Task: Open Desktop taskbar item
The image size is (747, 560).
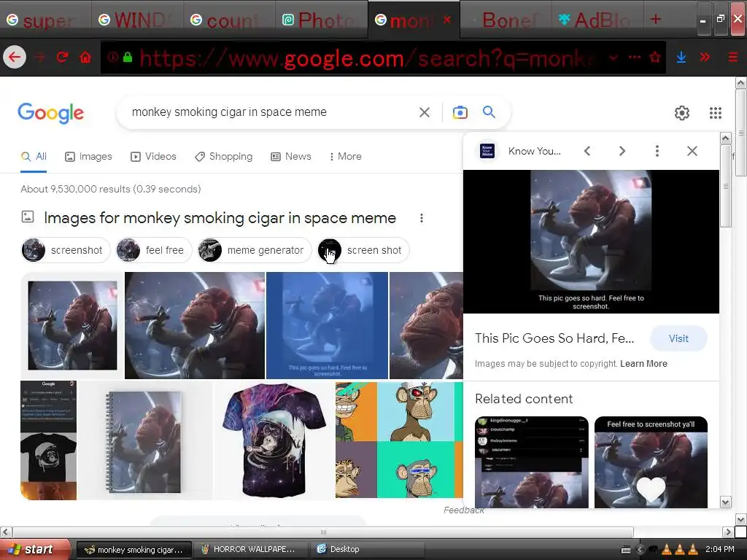Action: [367, 550]
